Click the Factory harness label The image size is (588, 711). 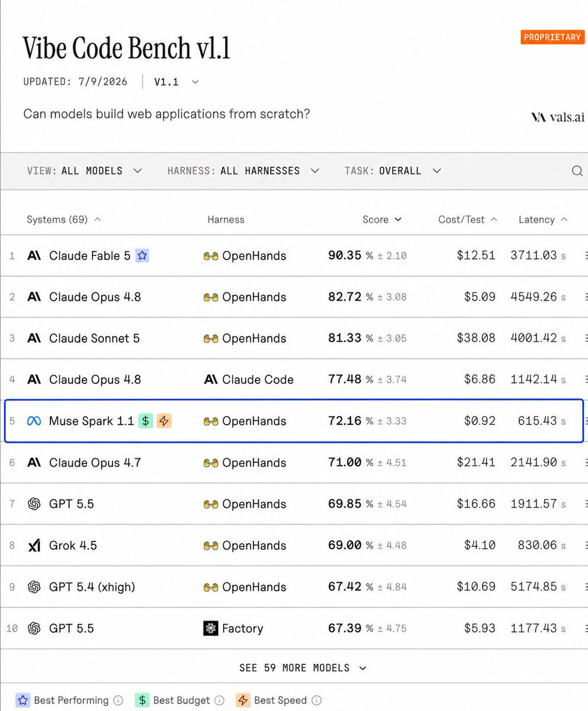pos(242,629)
